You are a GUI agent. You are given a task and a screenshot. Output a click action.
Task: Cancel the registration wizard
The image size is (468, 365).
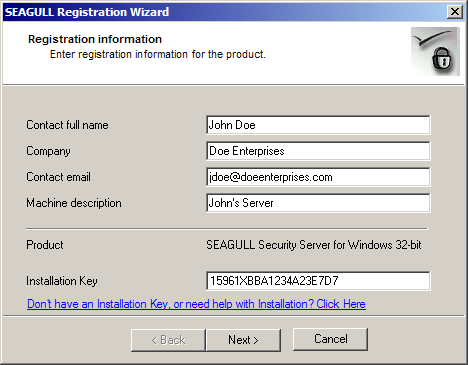click(330, 339)
